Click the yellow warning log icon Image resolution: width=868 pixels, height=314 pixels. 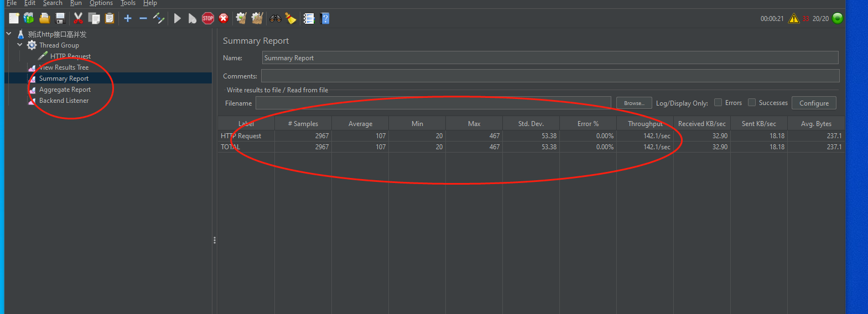tap(794, 18)
